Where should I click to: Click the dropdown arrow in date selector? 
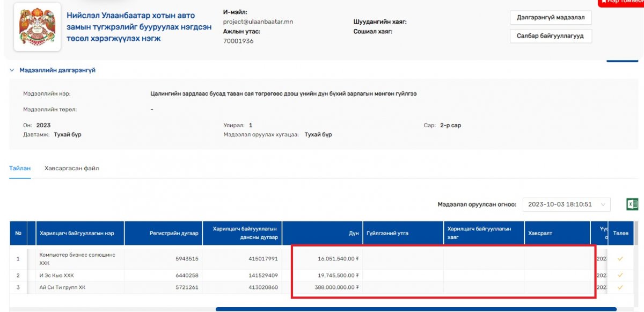[604, 205]
